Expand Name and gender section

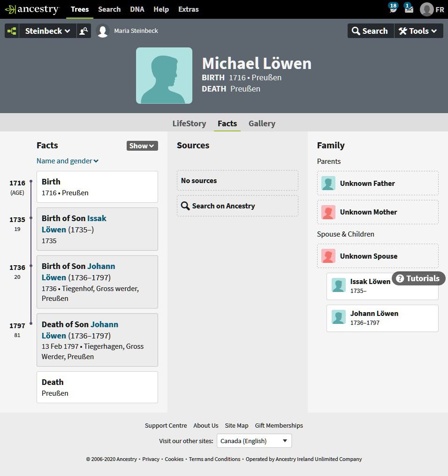coord(68,161)
